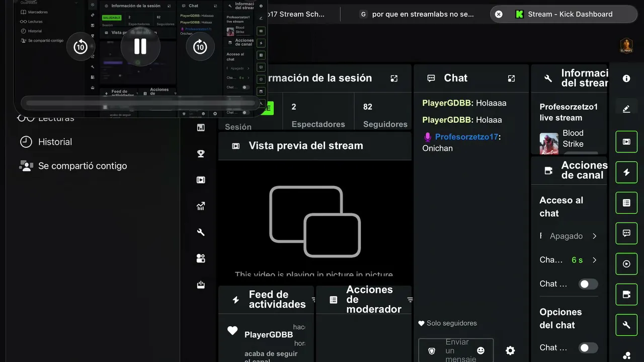Click first PlayerGDBB username in chat
The image size is (644, 362).
pos(447,103)
